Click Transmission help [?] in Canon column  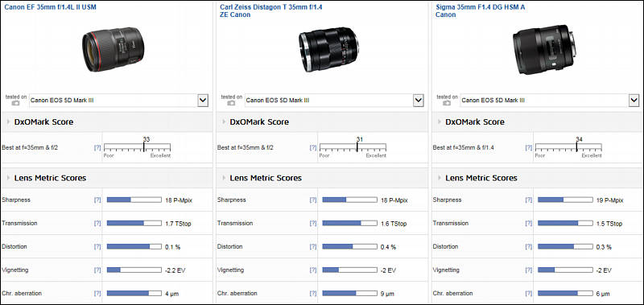click(x=97, y=223)
